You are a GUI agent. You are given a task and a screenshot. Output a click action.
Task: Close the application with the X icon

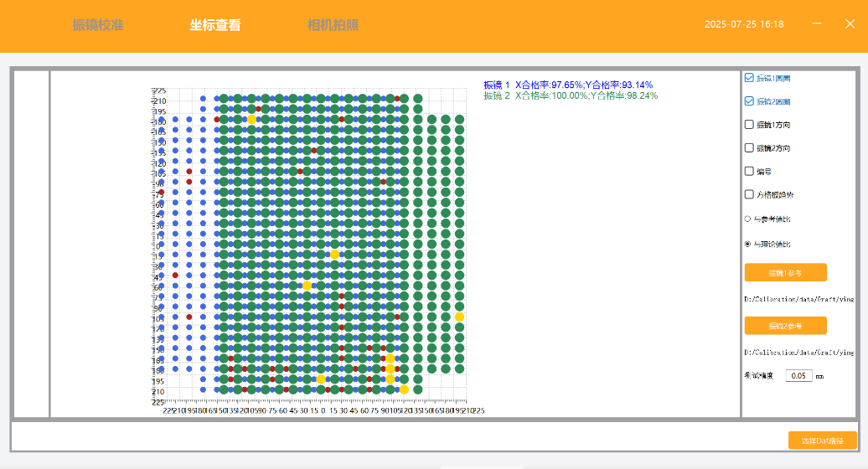click(850, 24)
